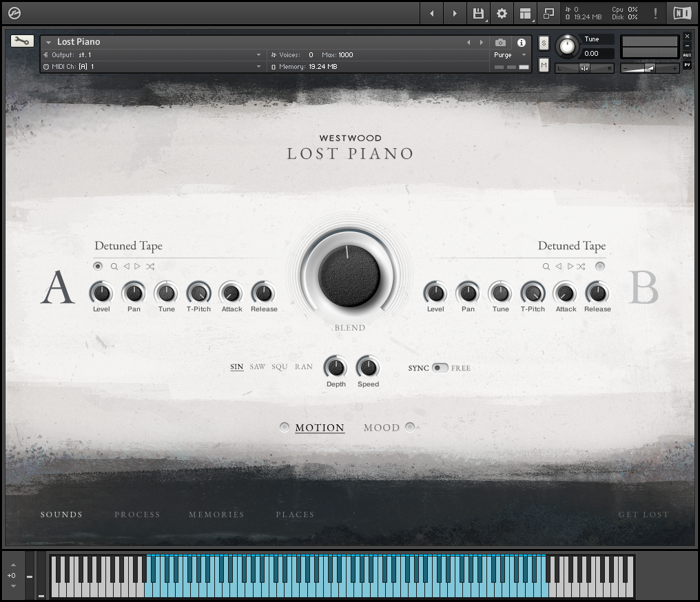The image size is (700, 602).
Task: Toggle layer A power button
Action: pyautogui.click(x=98, y=267)
